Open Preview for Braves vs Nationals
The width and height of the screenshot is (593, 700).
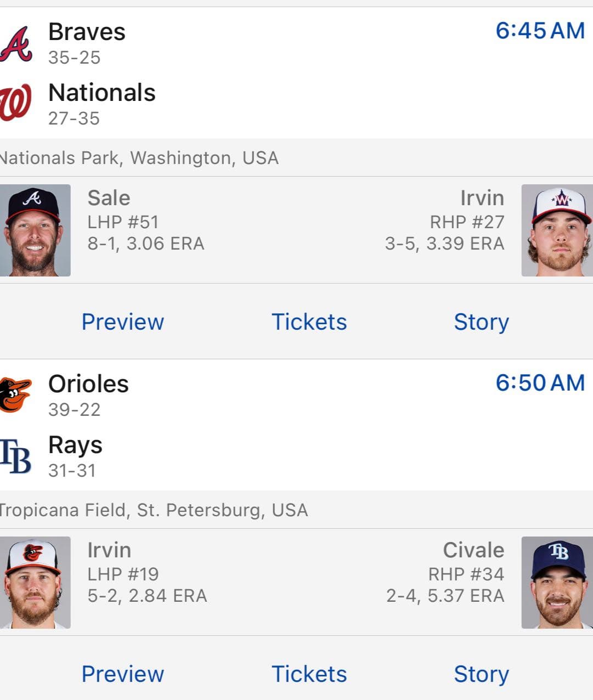coord(122,322)
